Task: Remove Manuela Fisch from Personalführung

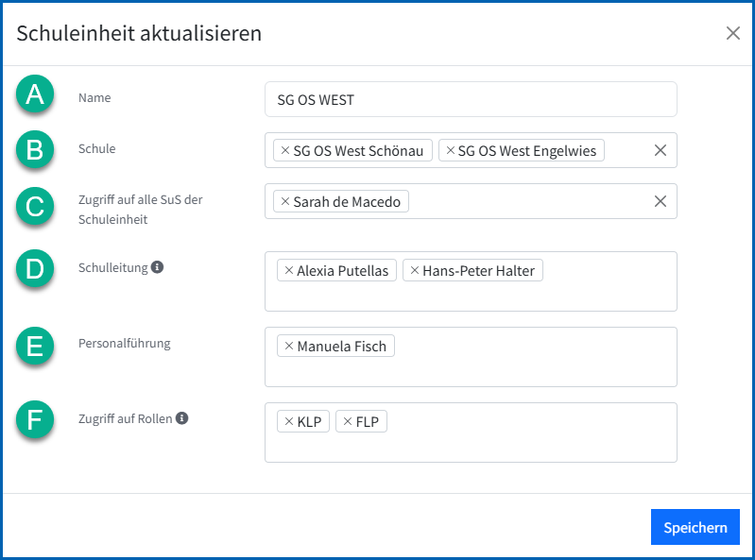Action: point(289,346)
